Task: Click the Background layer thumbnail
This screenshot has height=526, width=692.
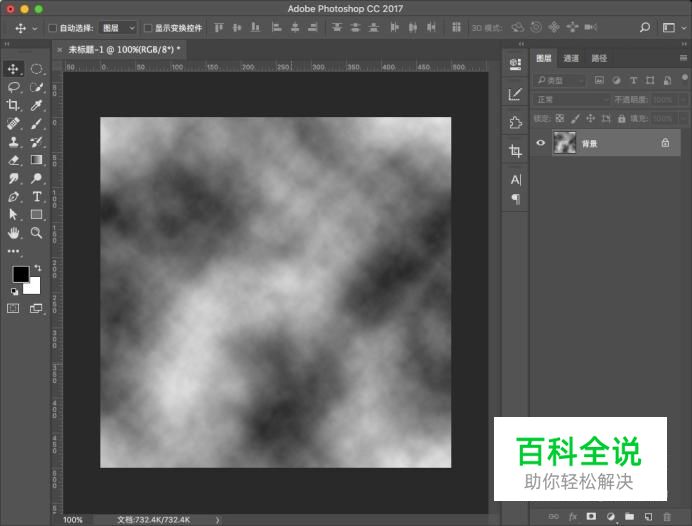Action: coord(564,143)
